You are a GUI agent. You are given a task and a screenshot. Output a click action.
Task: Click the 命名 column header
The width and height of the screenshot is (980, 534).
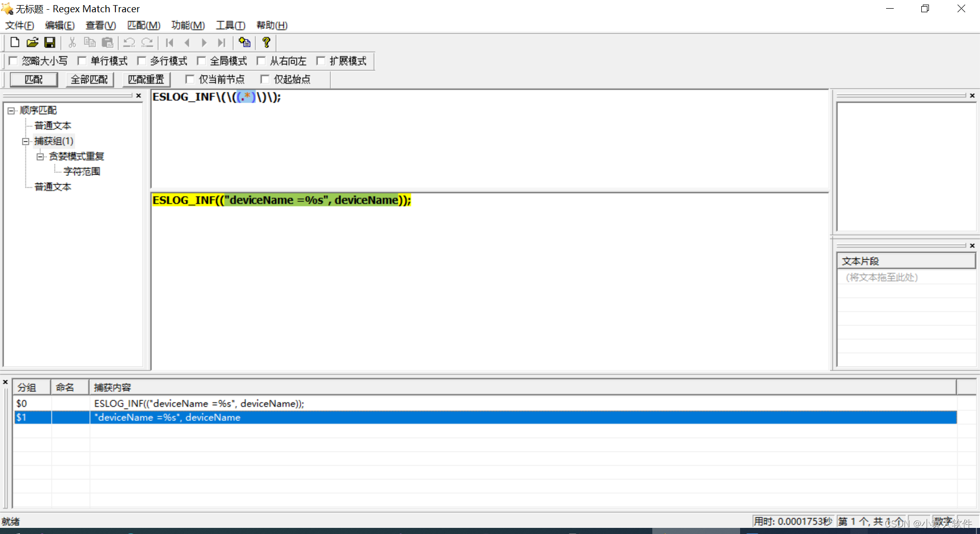70,387
